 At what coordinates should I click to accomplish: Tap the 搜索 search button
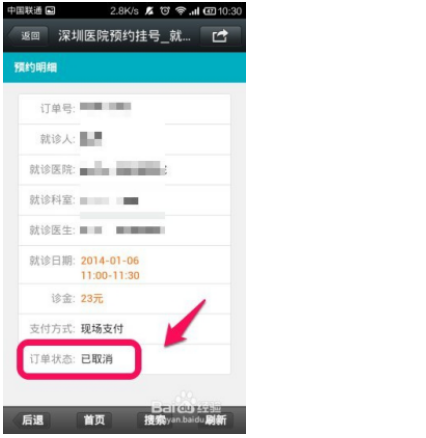(x=155, y=420)
